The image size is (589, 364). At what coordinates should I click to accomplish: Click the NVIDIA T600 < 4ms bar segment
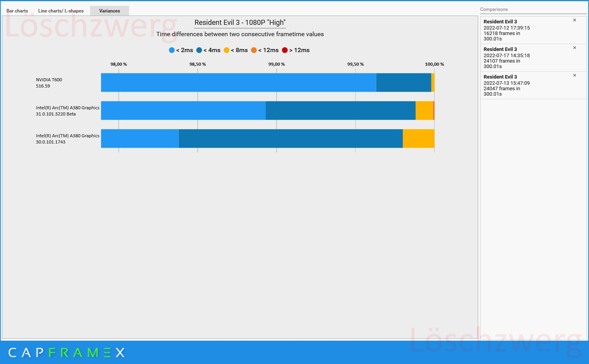point(404,82)
